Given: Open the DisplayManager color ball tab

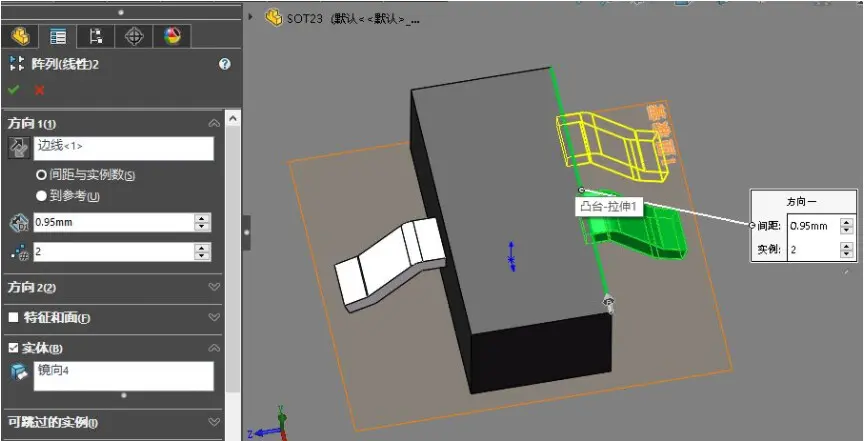Looking at the screenshot, I should (172, 37).
